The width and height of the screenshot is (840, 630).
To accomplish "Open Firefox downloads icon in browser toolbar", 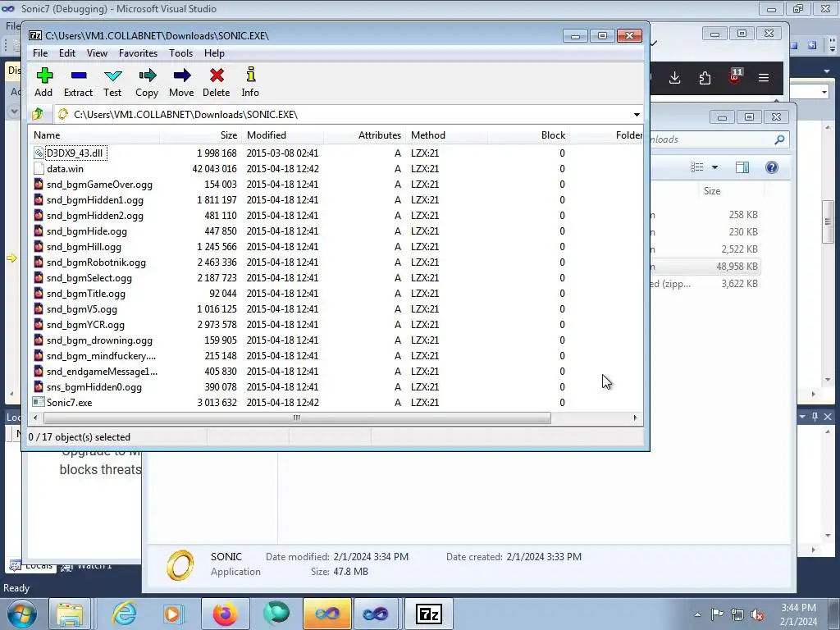I will (675, 78).
